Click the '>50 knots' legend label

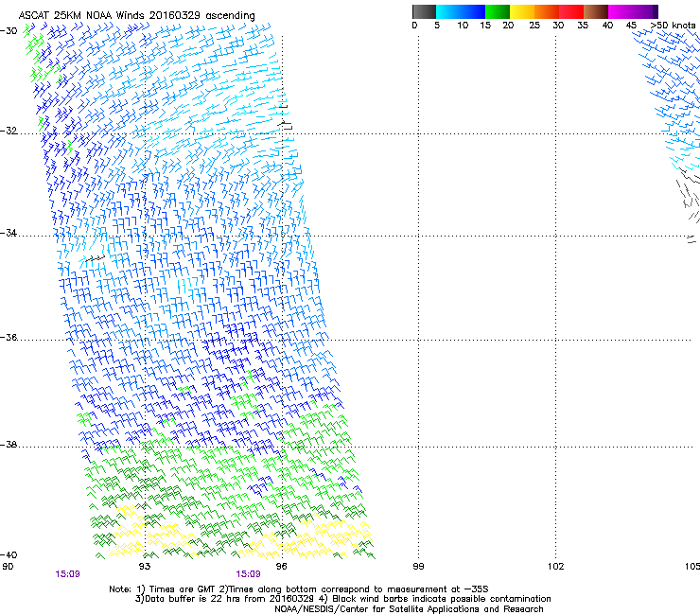click(x=673, y=26)
